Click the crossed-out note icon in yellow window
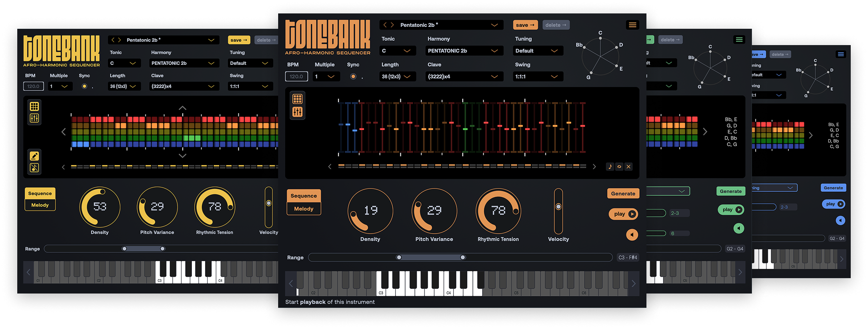 [x=35, y=168]
